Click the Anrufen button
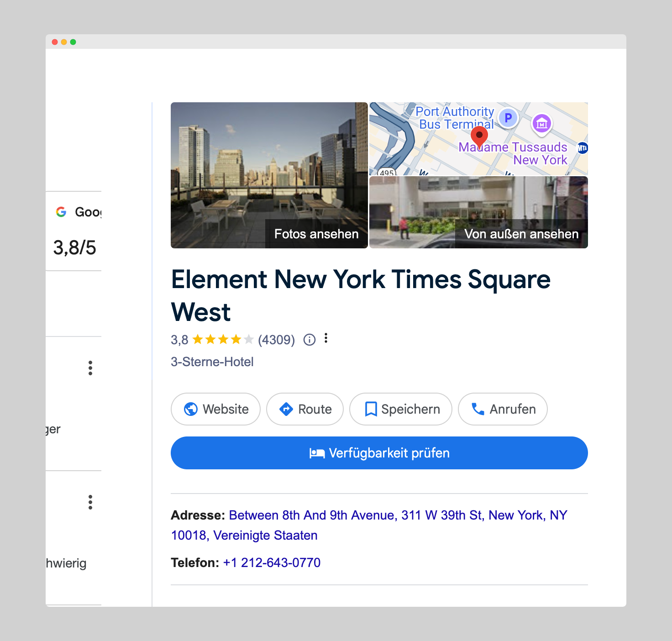This screenshot has width=672, height=641. pyautogui.click(x=503, y=409)
